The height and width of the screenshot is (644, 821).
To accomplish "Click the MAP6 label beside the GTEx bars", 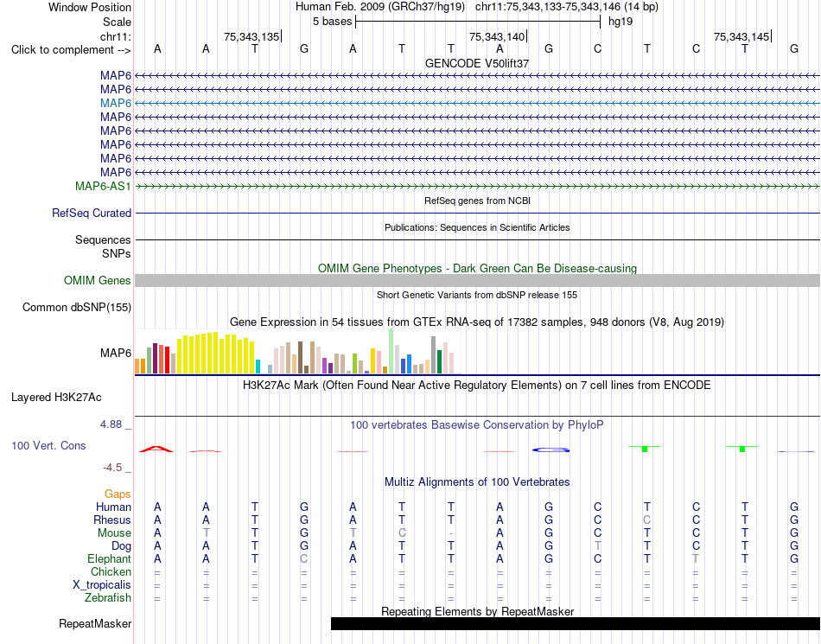I will click(x=116, y=353).
